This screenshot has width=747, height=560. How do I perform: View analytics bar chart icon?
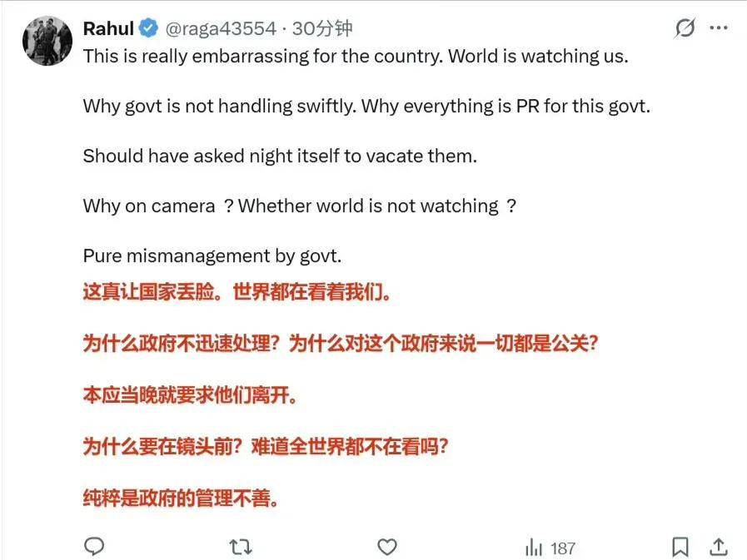534,548
